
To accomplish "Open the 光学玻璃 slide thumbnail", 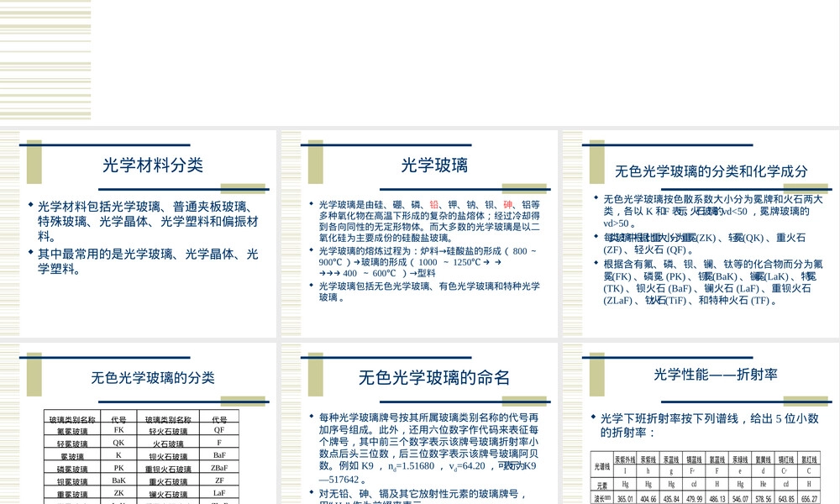I will (419, 234).
